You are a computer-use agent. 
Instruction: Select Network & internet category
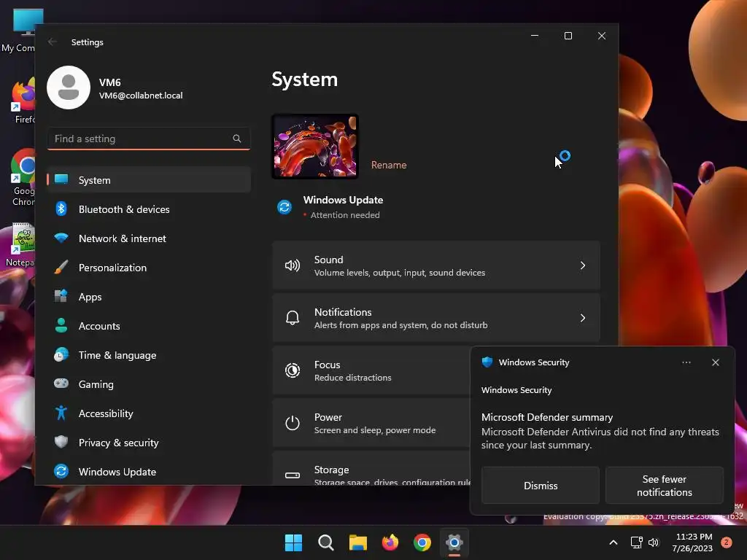149,238
